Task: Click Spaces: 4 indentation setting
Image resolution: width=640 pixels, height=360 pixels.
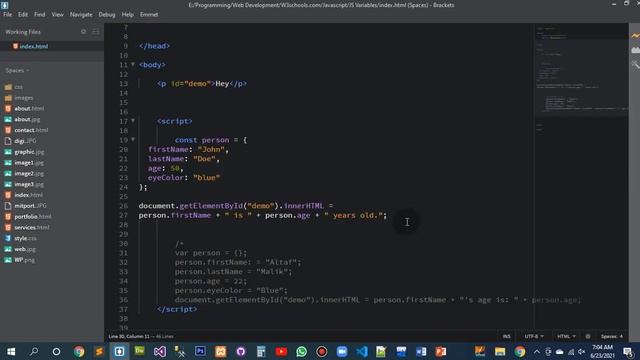Action: pyautogui.click(x=611, y=336)
